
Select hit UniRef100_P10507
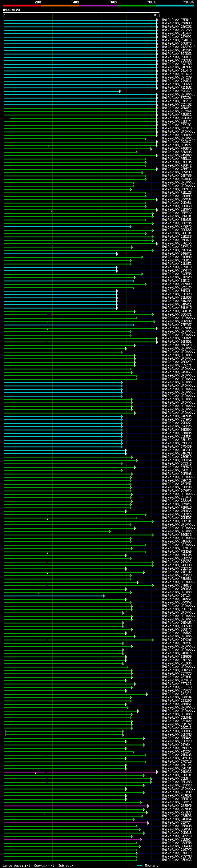(176, 633)
